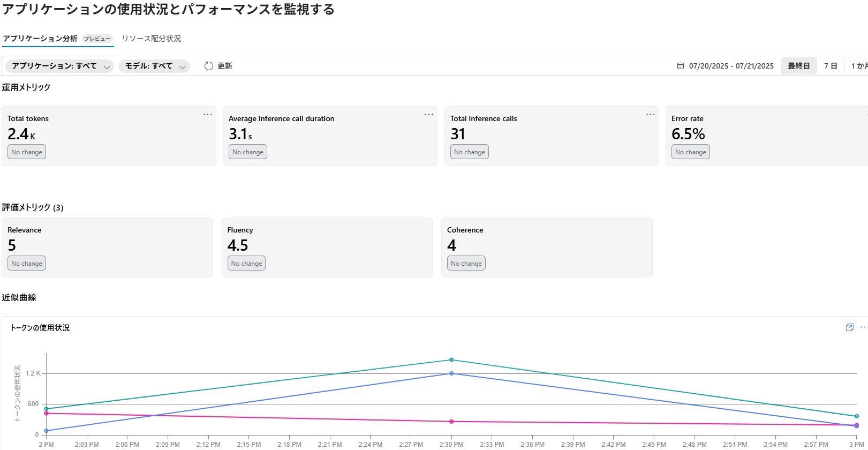The image size is (868, 450).
Task: Click the Fluency score 4.5
Action: point(238,245)
